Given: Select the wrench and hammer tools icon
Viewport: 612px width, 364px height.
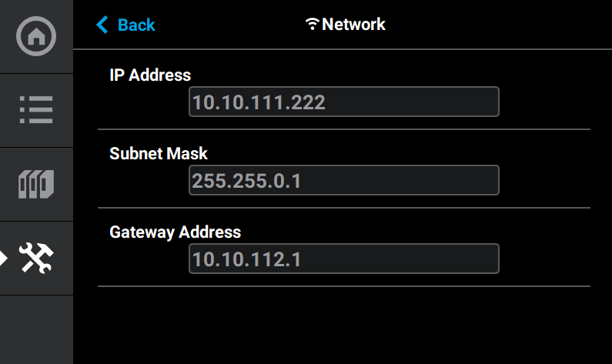Looking at the screenshot, I should tap(36, 258).
